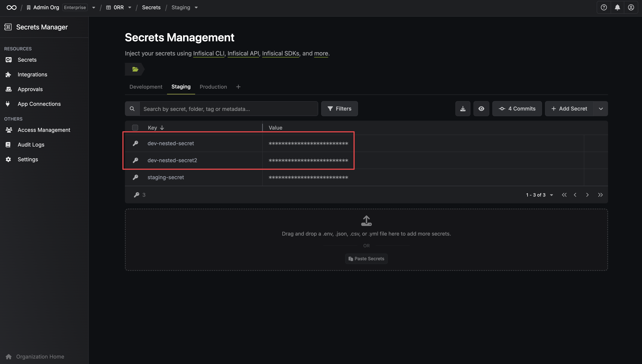The image size is (642, 364).
Task: Expand the ORR project dropdown arrow
Action: [x=129, y=8]
